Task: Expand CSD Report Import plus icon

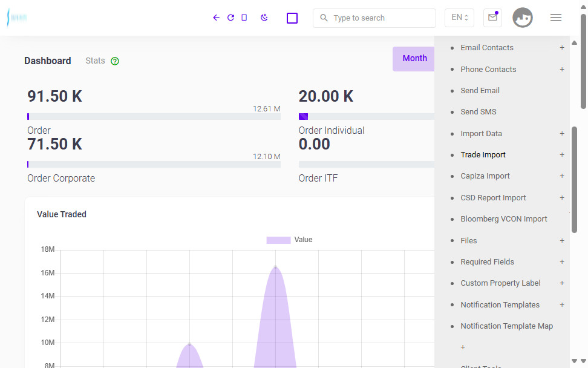Action: tap(562, 198)
